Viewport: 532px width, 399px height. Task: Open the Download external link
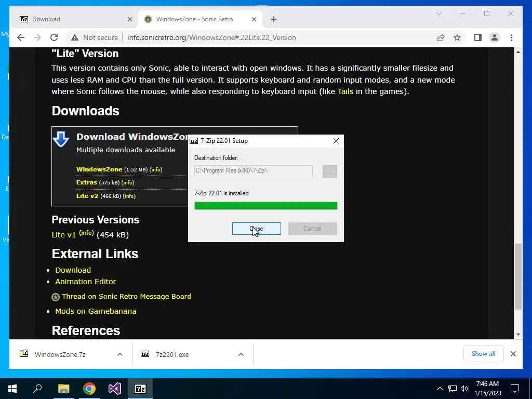[73, 270]
